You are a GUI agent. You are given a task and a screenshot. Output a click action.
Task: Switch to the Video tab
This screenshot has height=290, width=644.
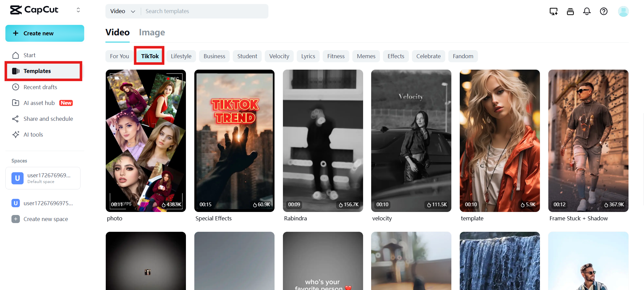coord(118,32)
